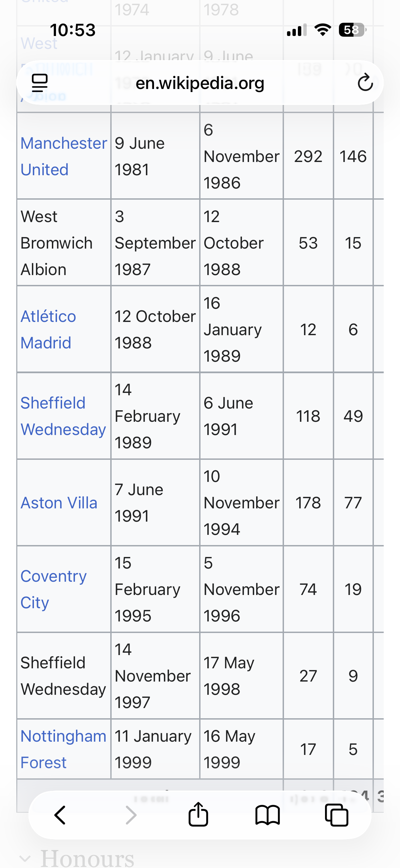
Task: Collapse the Honours section chevron
Action: [25, 858]
